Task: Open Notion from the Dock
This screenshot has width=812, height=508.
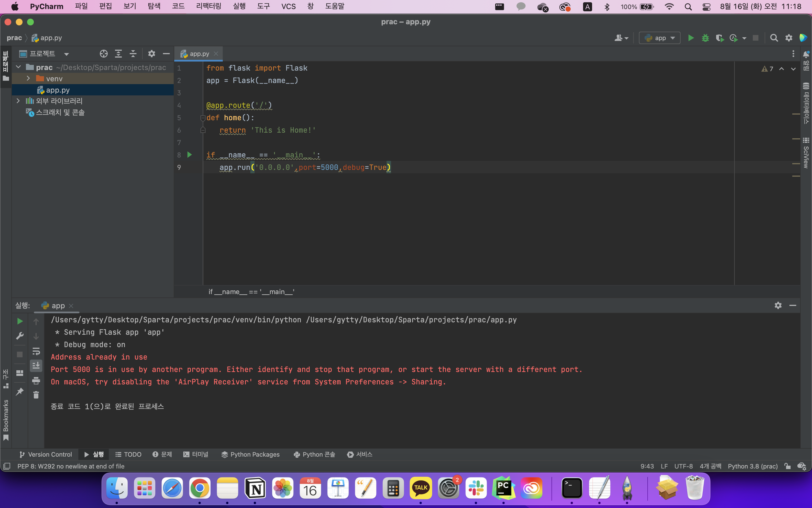Action: (255, 488)
